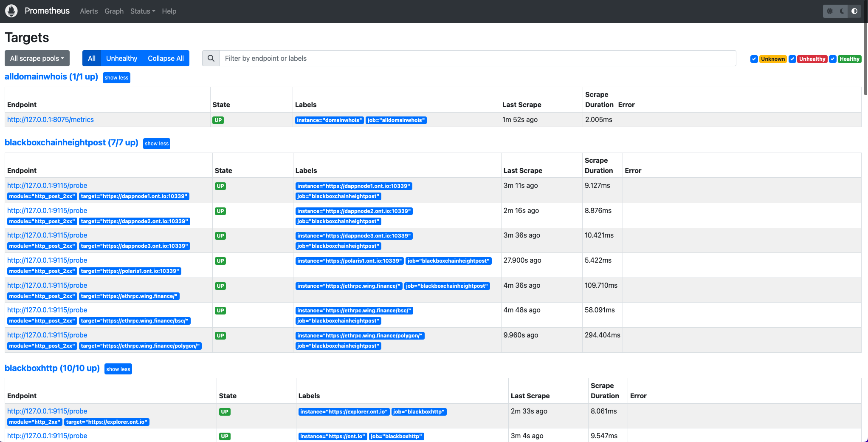Open the http://127.0.0.1:8075/metrics endpoint link
This screenshot has width=868, height=442.
coord(51,119)
